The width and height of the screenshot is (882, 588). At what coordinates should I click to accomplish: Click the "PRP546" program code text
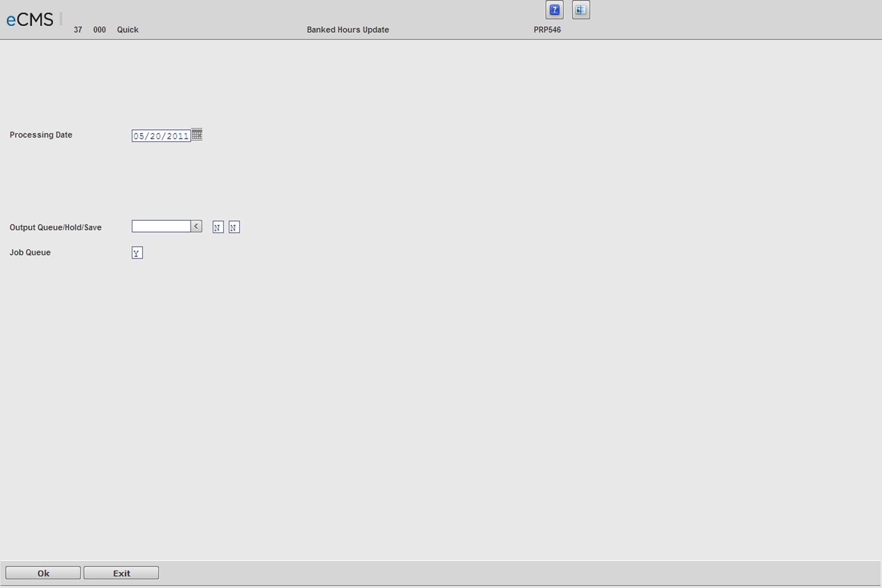tap(547, 30)
